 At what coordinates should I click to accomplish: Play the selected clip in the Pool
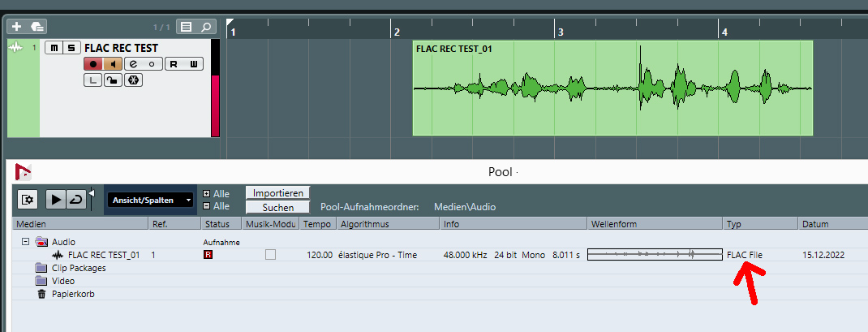[x=56, y=199]
